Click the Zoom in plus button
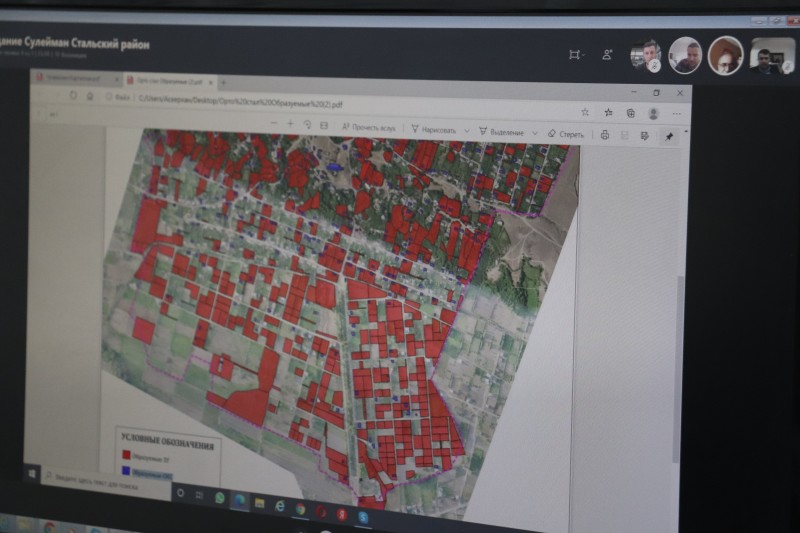Viewport: 800px width, 533px height. click(290, 124)
